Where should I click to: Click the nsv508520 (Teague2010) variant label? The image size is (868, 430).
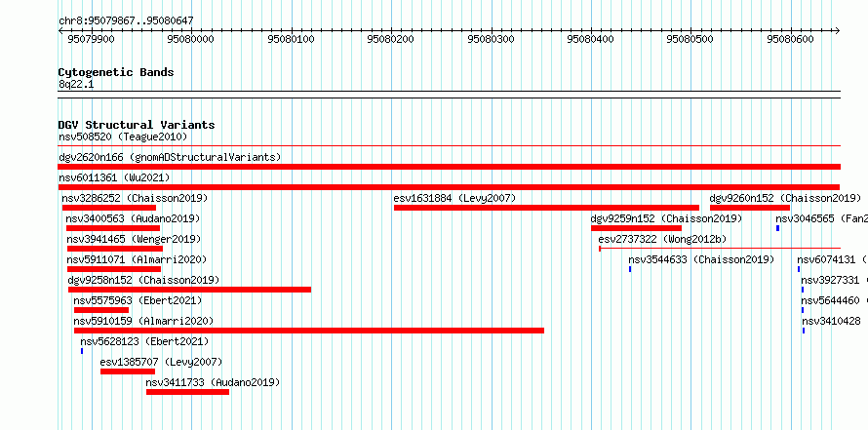(123, 137)
